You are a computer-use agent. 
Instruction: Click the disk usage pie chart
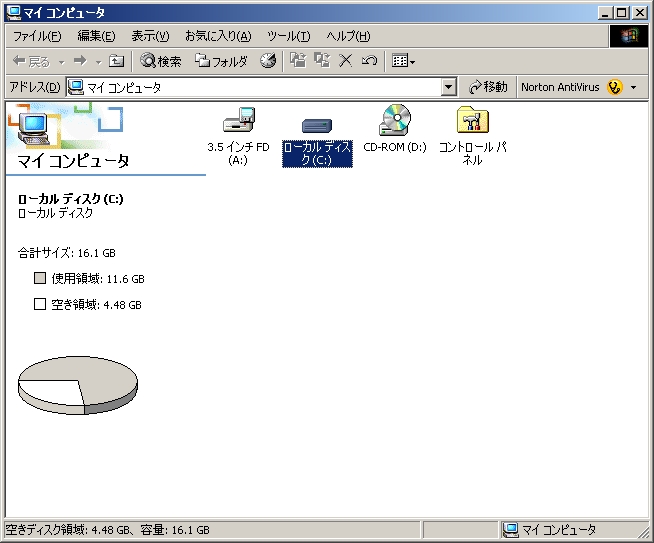78,385
